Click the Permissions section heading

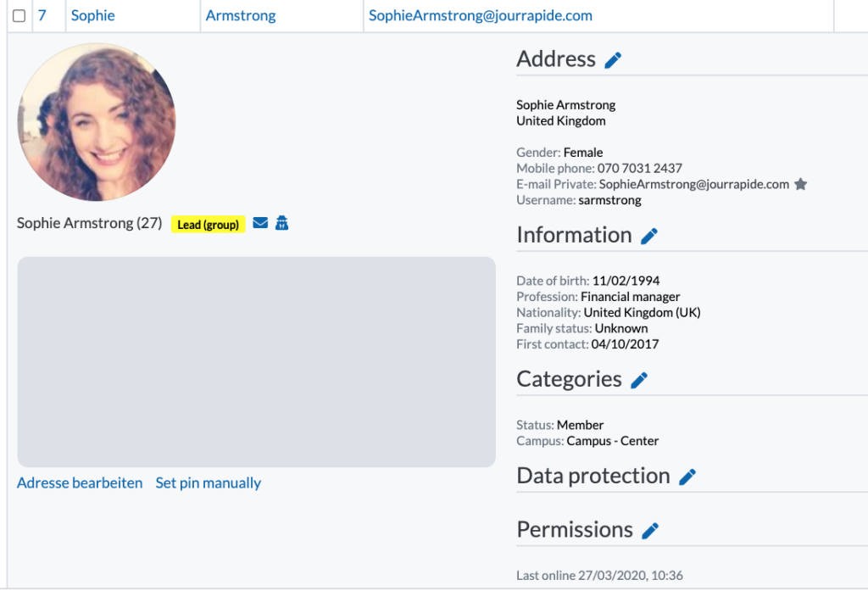point(575,530)
